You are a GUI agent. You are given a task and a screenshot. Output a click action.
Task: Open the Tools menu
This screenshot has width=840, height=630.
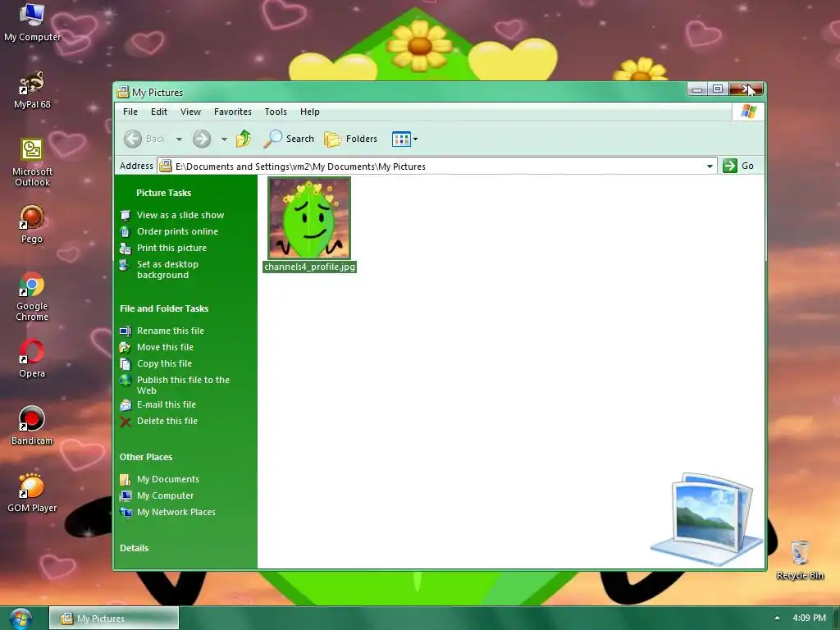pyautogui.click(x=276, y=112)
